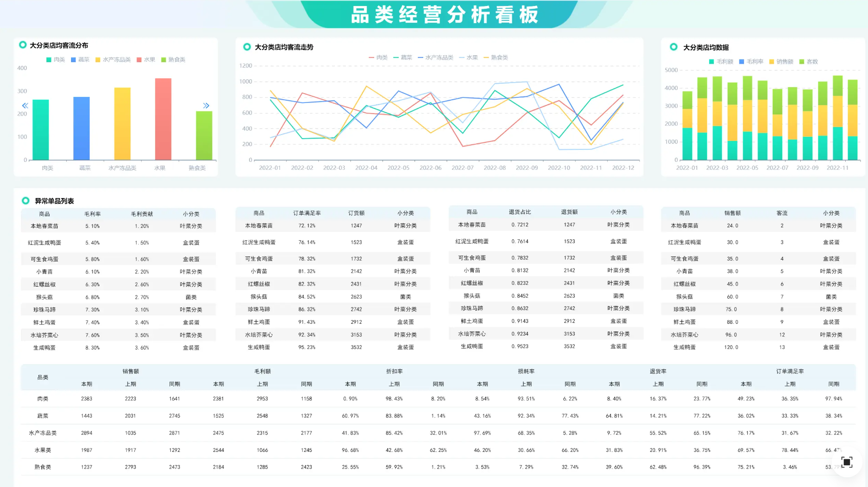This screenshot has width=868, height=487.
Task: Click the 大分类店均客流走势 panel title
Action: tap(284, 47)
